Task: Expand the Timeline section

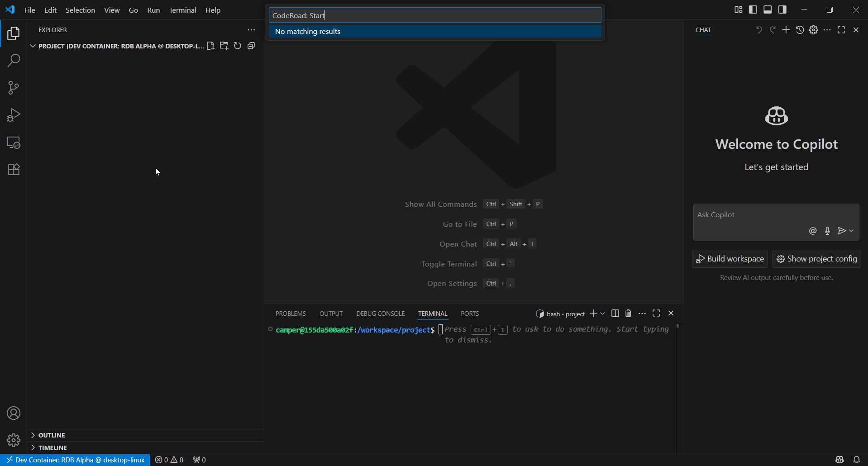Action: click(x=145, y=447)
